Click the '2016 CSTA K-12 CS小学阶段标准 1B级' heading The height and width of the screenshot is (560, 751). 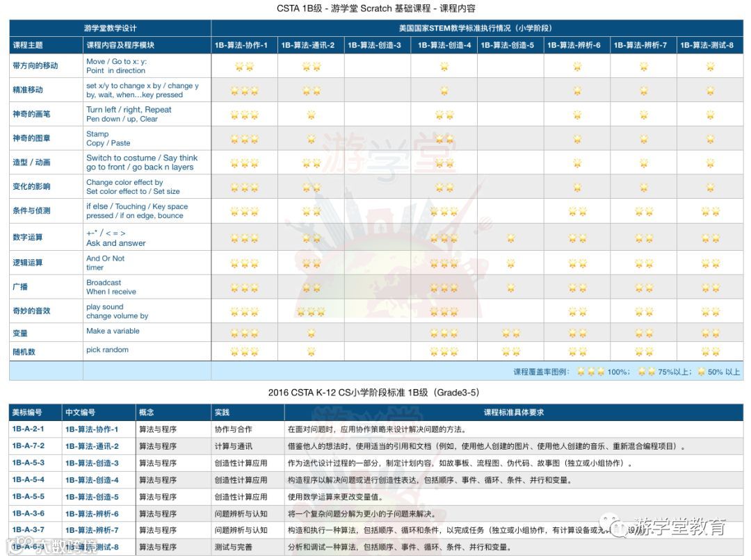click(374, 393)
